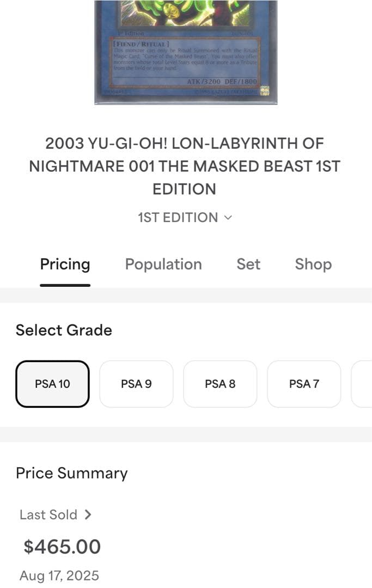The height and width of the screenshot is (588, 372).
Task: Click the chevron next to 1ST EDITION
Action: coord(228,218)
